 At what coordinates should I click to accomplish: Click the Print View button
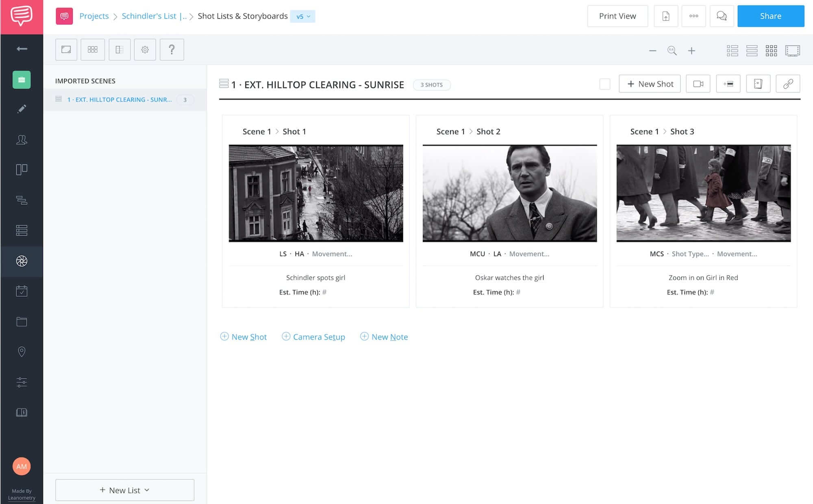tap(617, 16)
